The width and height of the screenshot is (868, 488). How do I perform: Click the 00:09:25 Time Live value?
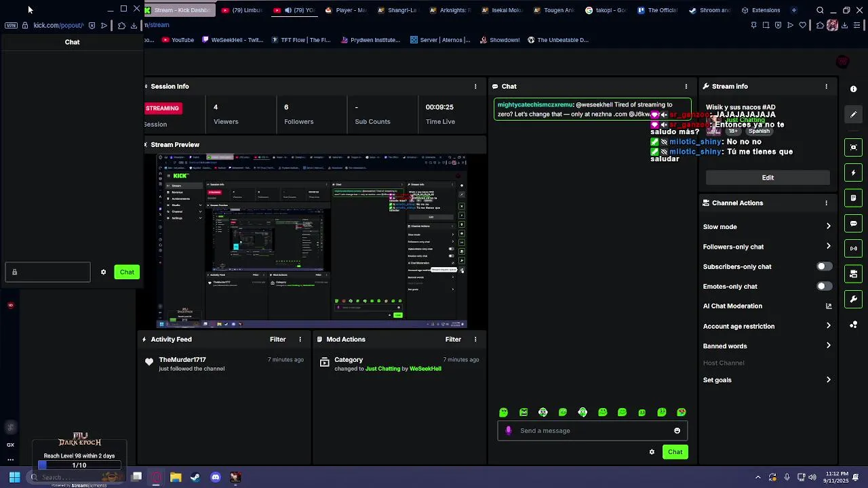coord(439,107)
